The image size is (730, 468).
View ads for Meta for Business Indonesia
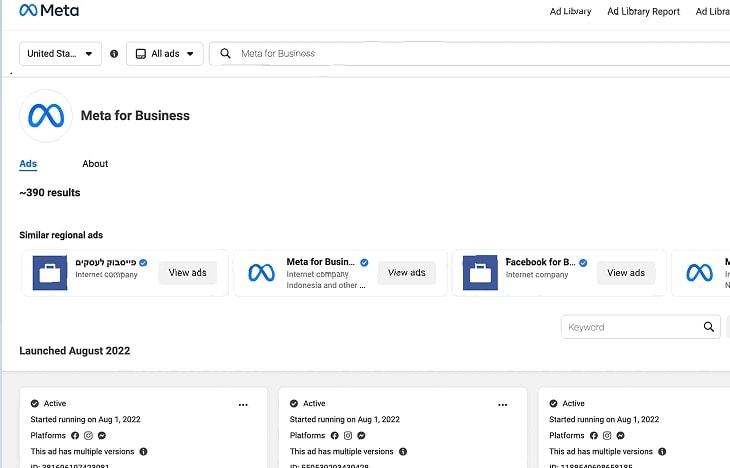tap(406, 273)
